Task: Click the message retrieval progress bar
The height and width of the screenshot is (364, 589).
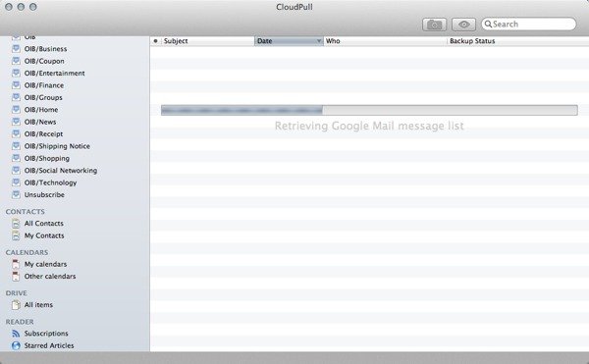Action: click(x=369, y=110)
